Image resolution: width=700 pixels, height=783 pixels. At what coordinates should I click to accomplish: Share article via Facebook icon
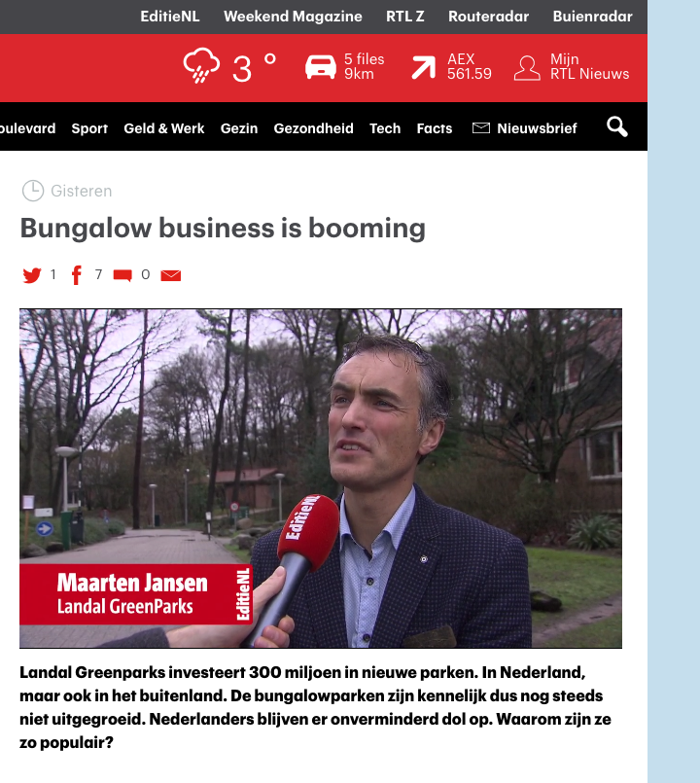click(x=77, y=275)
